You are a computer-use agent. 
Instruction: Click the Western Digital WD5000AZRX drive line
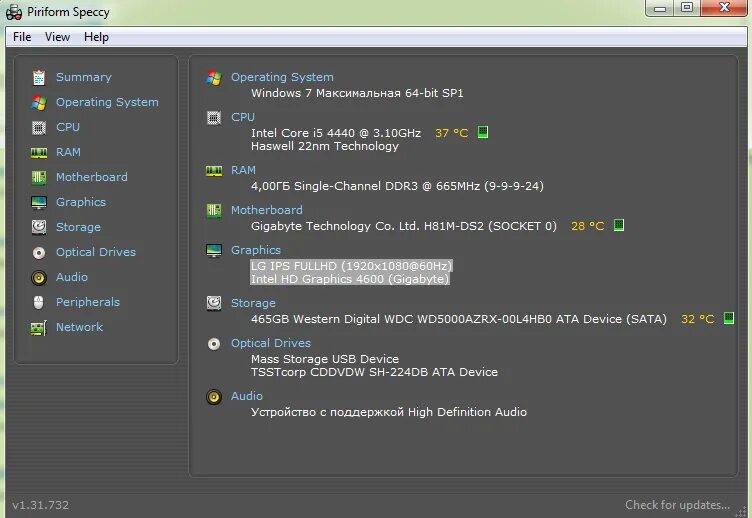point(459,319)
